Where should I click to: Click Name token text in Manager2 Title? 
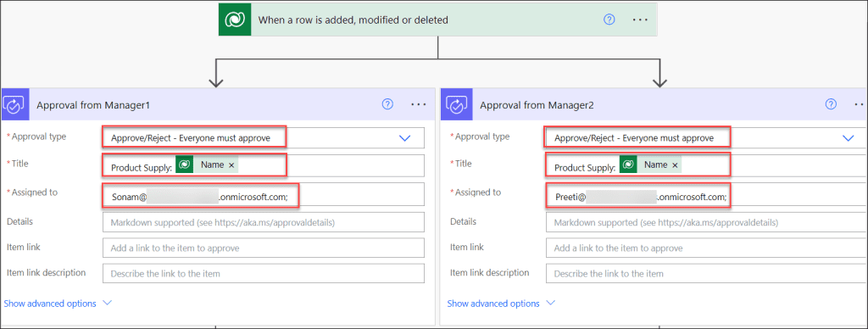(656, 164)
